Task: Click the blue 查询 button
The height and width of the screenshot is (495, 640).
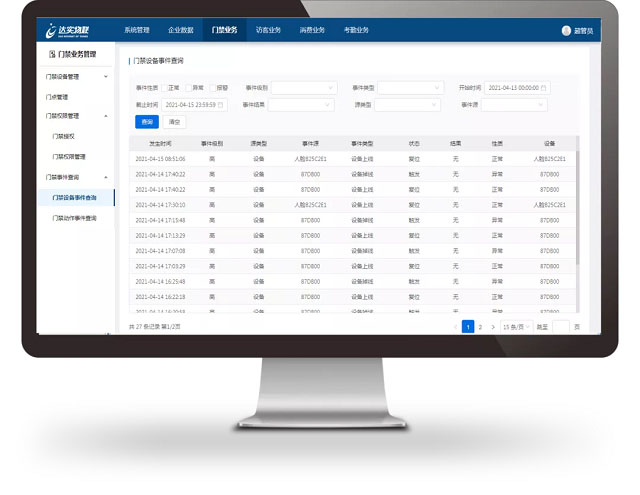Action: point(146,121)
